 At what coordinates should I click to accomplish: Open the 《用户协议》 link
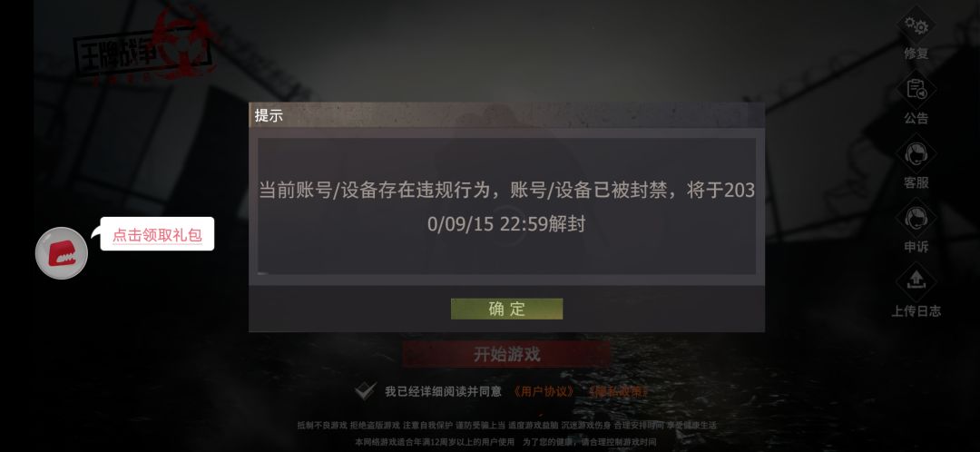(x=544, y=391)
